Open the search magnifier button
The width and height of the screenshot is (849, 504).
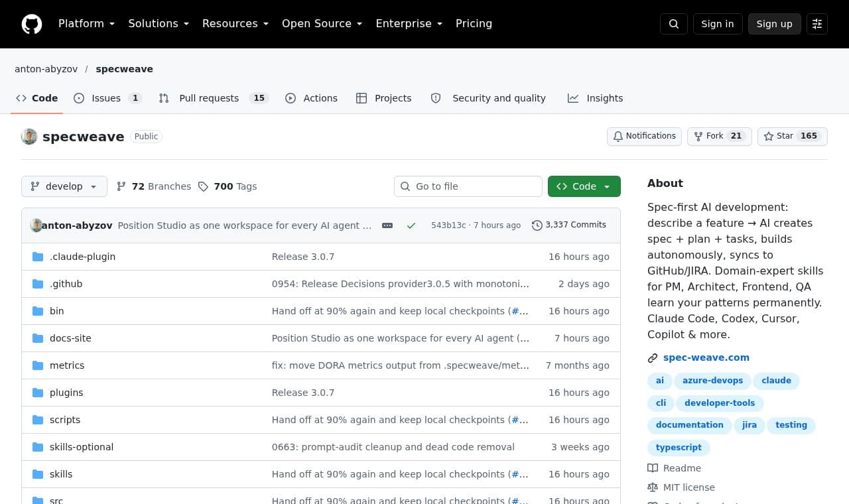[x=674, y=24]
